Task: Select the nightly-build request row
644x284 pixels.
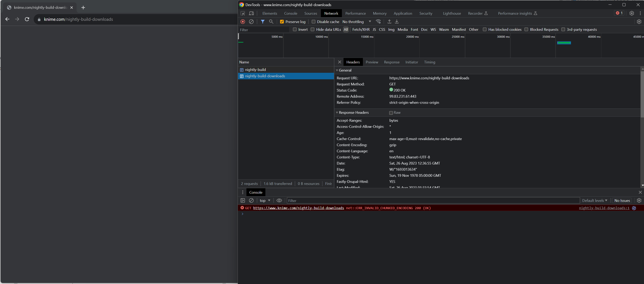Action: [x=286, y=70]
